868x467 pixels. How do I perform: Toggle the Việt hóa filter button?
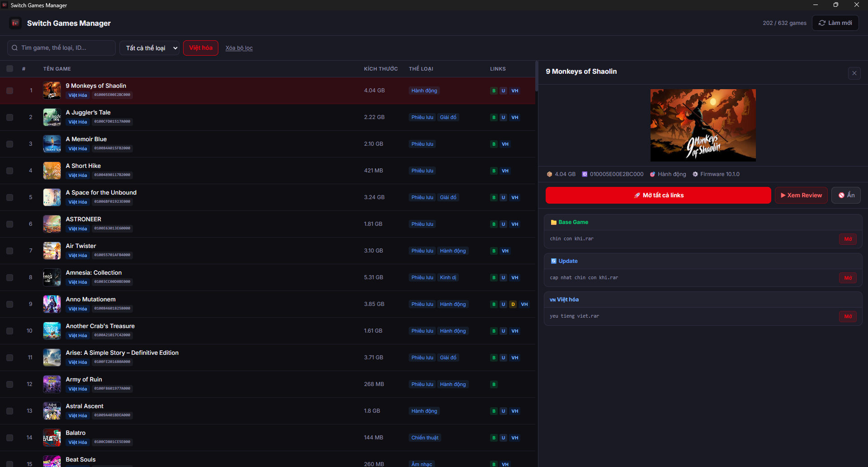pyautogui.click(x=201, y=48)
